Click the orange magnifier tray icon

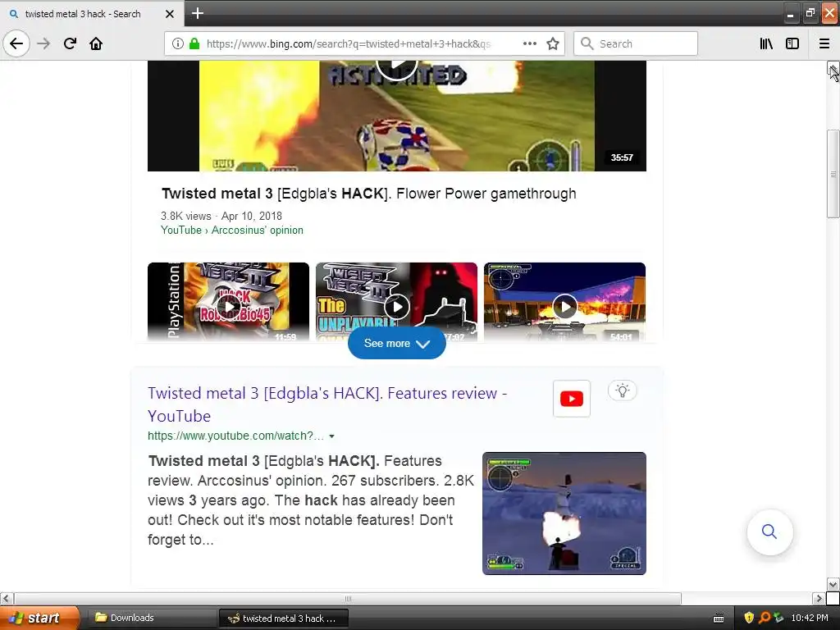[765, 619]
